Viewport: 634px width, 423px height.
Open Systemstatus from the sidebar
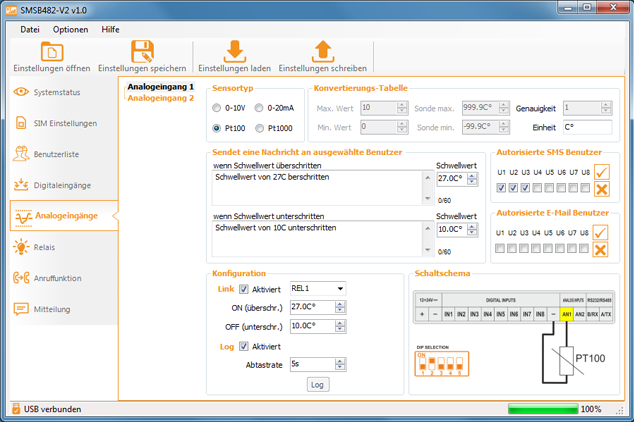coord(58,92)
